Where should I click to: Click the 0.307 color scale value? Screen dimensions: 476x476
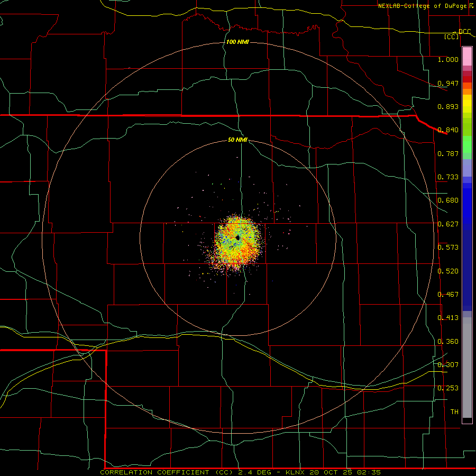(x=448, y=365)
